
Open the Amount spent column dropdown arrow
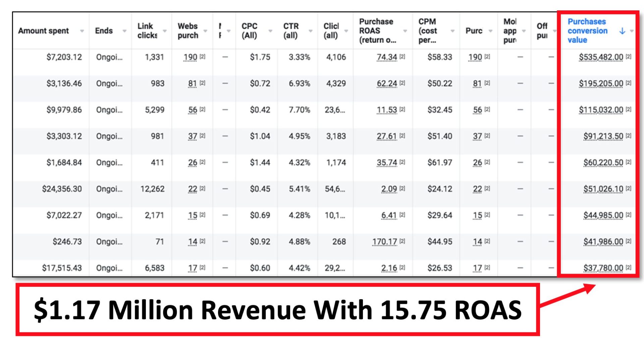coord(82,31)
